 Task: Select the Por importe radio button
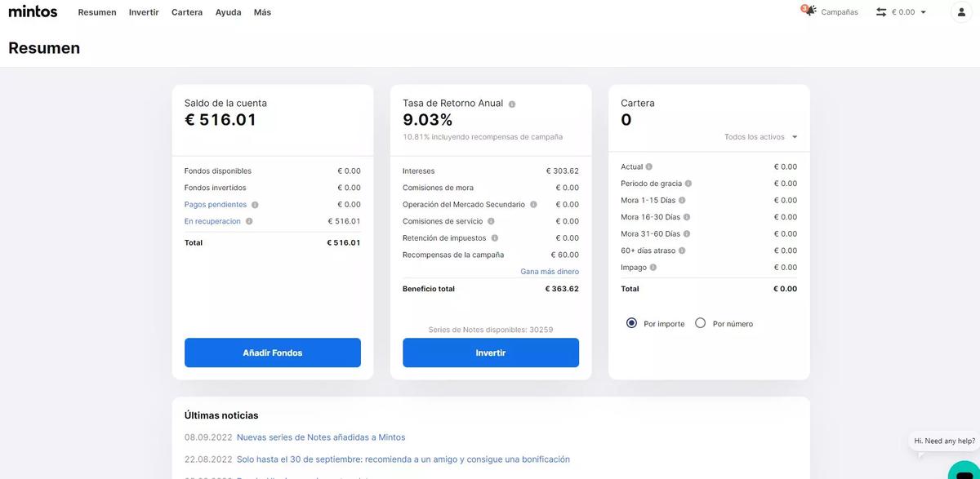point(630,323)
